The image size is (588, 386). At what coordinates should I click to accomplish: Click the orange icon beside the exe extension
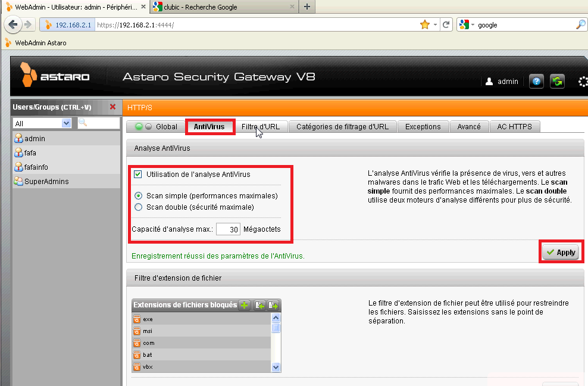point(137,319)
